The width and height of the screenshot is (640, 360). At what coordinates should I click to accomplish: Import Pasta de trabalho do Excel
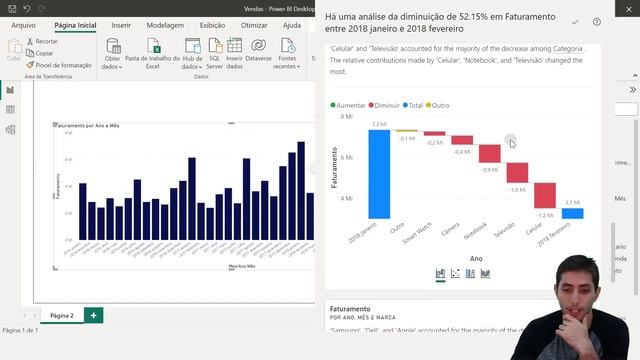tap(153, 54)
